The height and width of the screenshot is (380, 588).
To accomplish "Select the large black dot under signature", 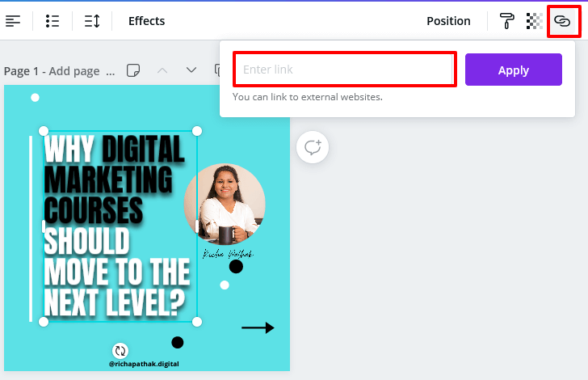I will point(236,267).
